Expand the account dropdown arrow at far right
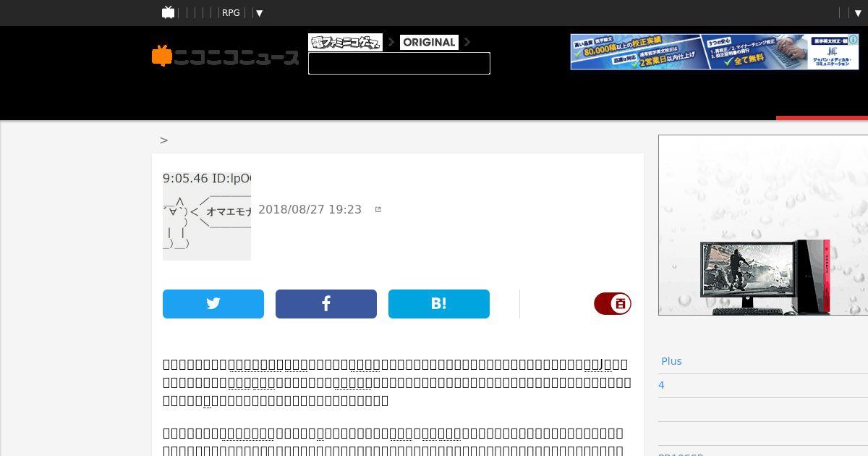The image size is (868, 456). 858,13
